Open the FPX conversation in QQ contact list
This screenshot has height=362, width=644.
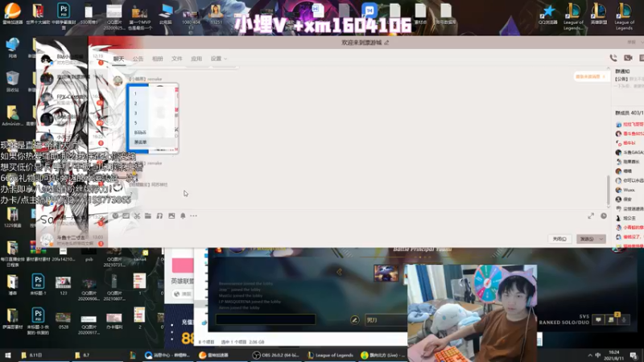coord(70,98)
